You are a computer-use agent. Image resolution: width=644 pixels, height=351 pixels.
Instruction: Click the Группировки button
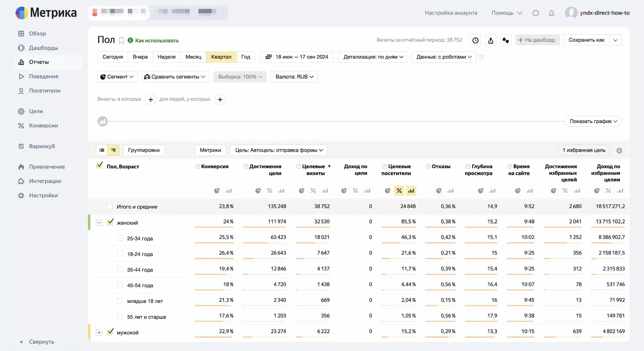[x=144, y=150]
